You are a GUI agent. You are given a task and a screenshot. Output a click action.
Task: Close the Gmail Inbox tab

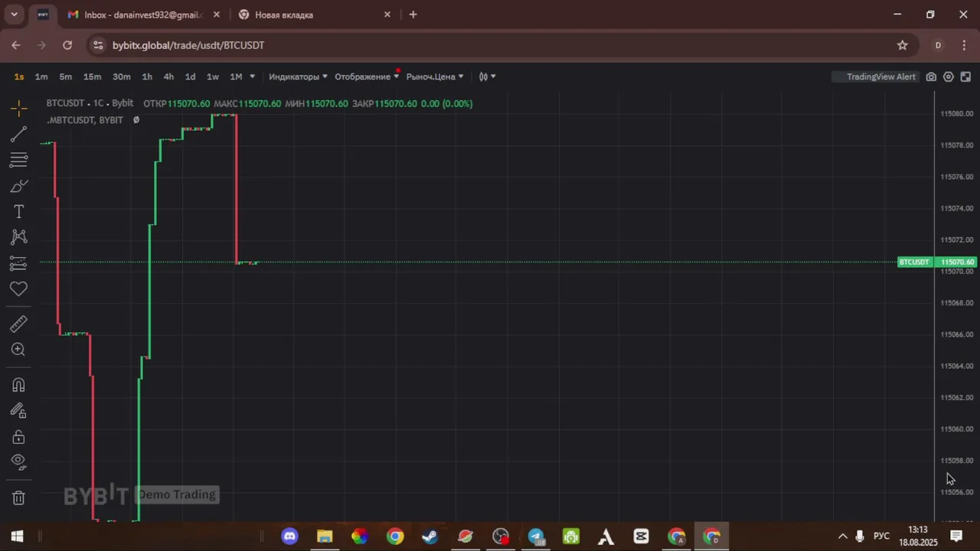(217, 15)
